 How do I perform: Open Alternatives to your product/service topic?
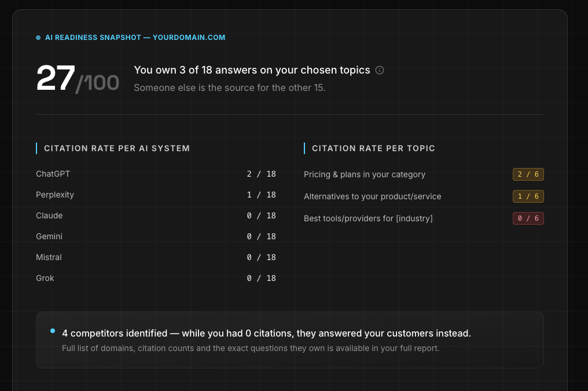point(372,196)
